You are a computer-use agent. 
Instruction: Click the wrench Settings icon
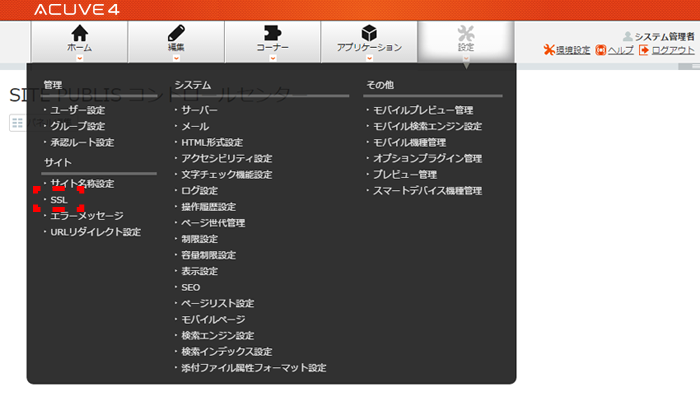(x=466, y=33)
